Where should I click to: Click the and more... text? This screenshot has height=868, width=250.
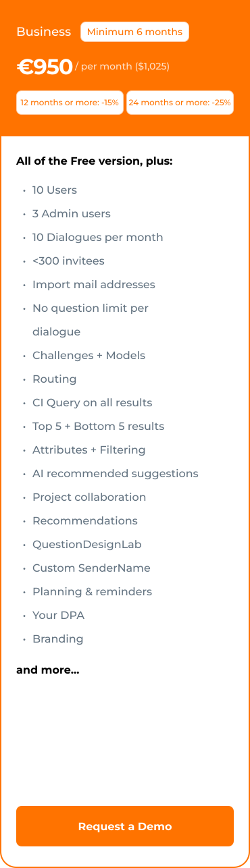[48, 670]
